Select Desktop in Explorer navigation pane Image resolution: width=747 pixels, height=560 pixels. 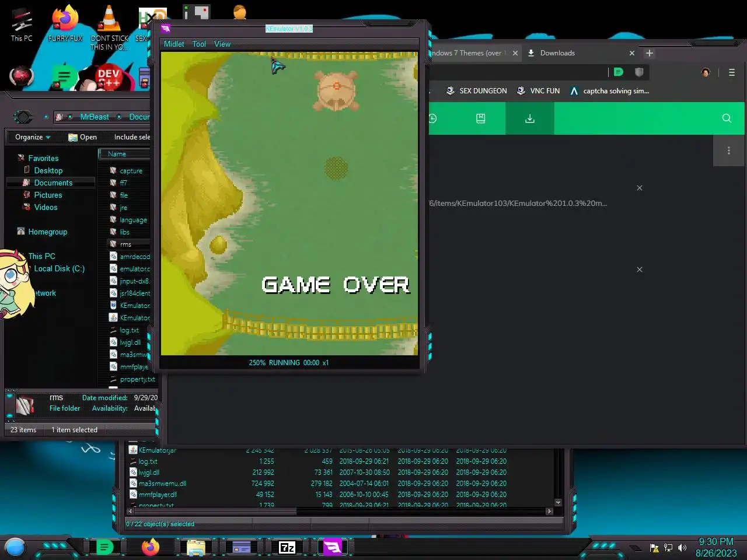[x=48, y=170]
